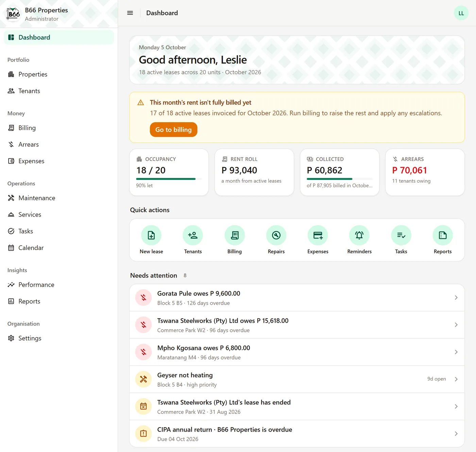Open the Rent Roll P 93,040 card

(x=254, y=172)
